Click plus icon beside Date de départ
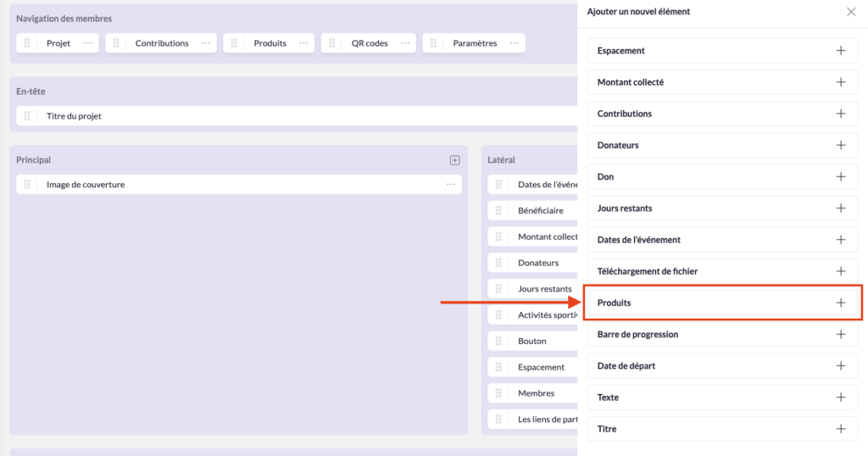Viewport: 868px width, 456px height. point(840,366)
